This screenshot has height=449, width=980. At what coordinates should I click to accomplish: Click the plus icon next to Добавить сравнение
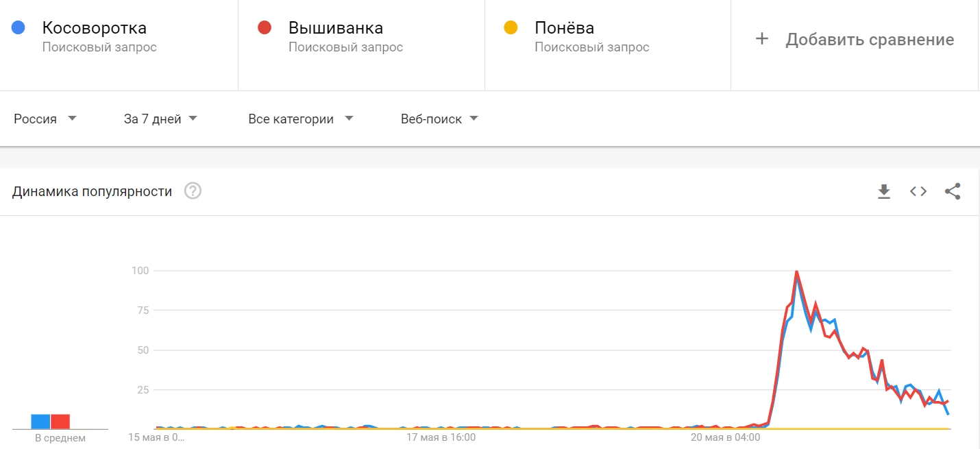(x=762, y=39)
